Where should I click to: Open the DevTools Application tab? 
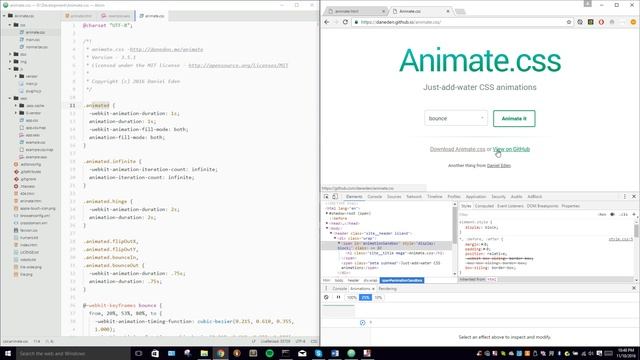[x=476, y=196]
